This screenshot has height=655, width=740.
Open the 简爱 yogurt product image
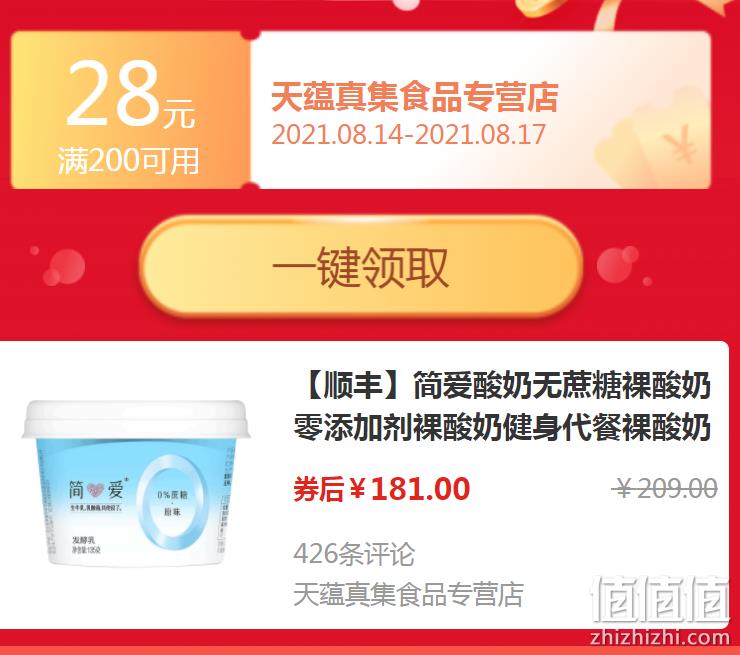coord(136,482)
